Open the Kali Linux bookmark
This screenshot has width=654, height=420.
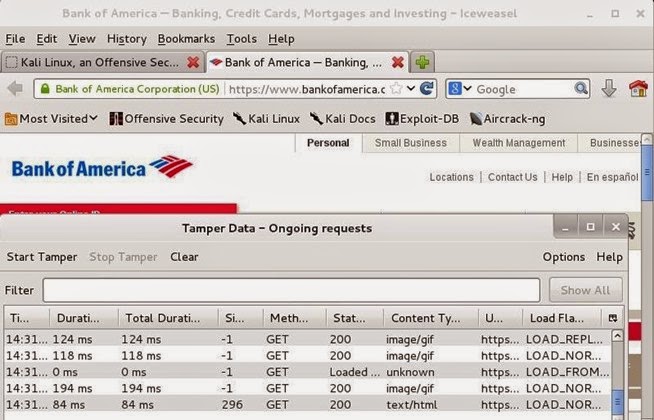point(266,119)
